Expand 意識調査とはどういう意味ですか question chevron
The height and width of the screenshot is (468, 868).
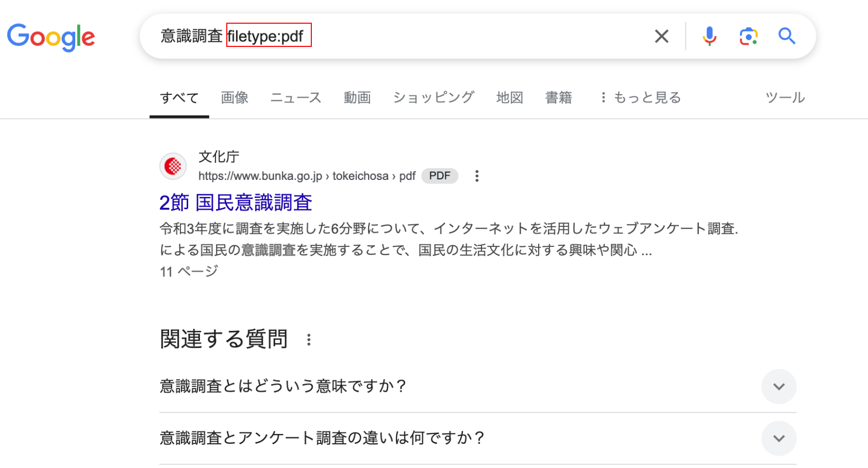[779, 387]
